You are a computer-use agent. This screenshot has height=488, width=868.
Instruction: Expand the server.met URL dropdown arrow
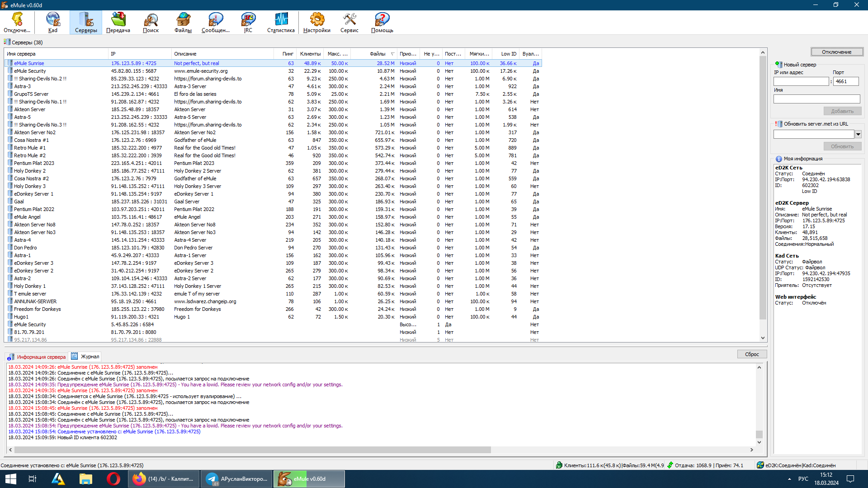(858, 134)
